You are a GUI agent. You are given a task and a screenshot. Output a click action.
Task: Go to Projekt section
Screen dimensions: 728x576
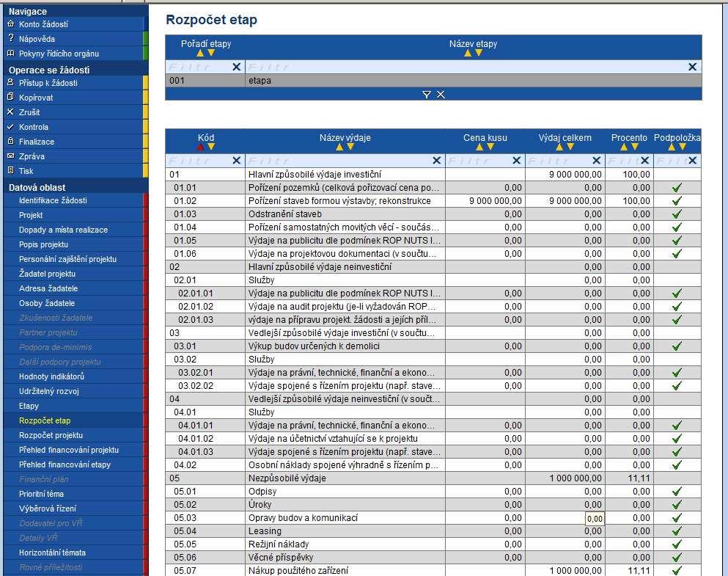31,215
